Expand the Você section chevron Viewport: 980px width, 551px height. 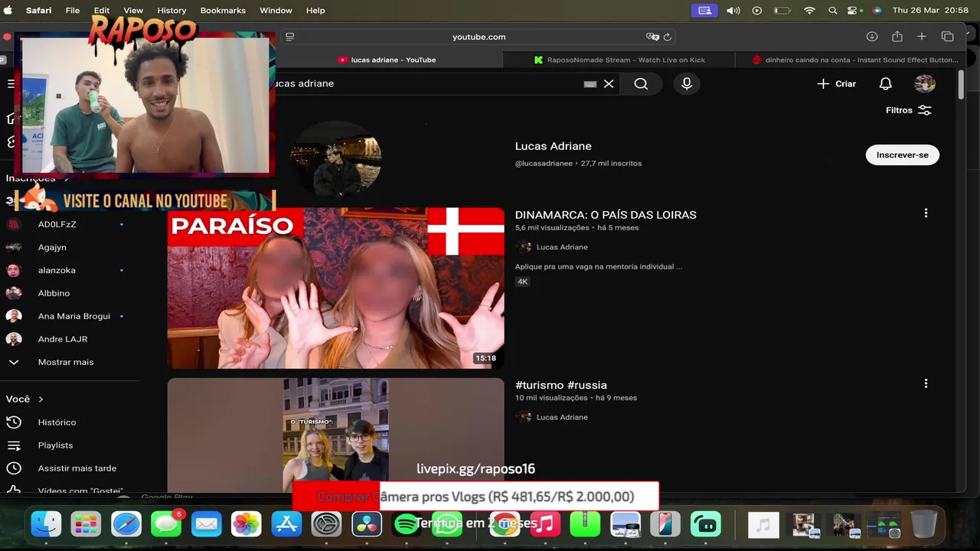coord(41,399)
